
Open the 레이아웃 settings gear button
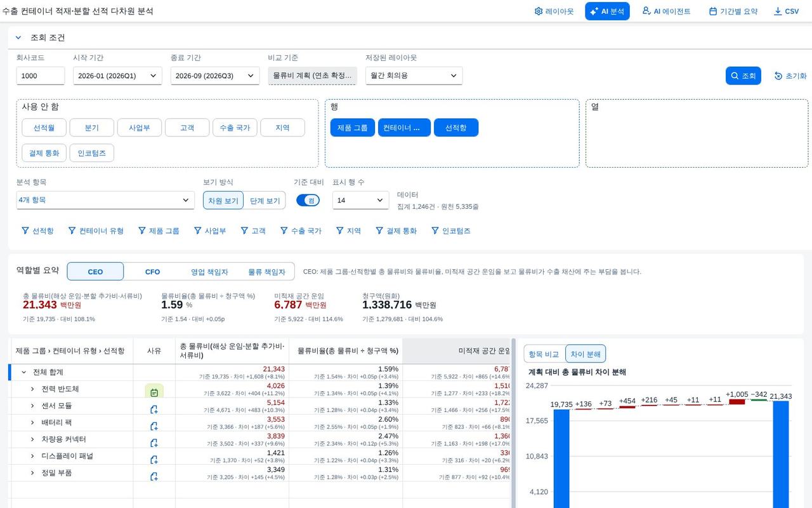[x=554, y=11]
